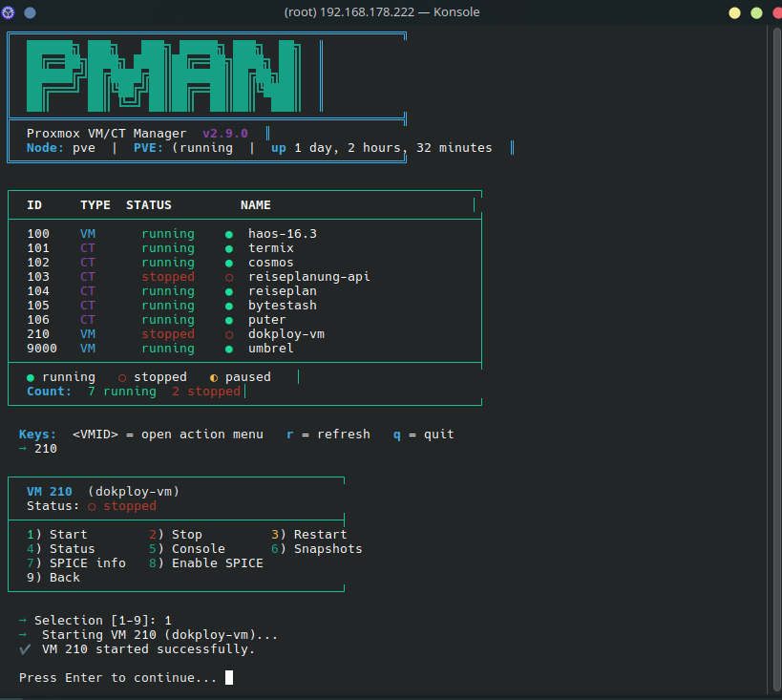The width and height of the screenshot is (782, 700).
Task: Click the yellow minimize button
Action: (734, 13)
